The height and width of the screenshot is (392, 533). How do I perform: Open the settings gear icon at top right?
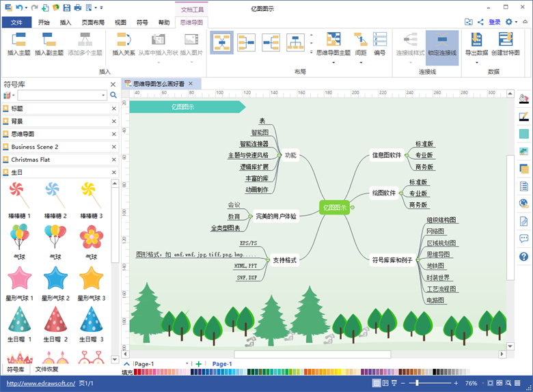[508, 22]
